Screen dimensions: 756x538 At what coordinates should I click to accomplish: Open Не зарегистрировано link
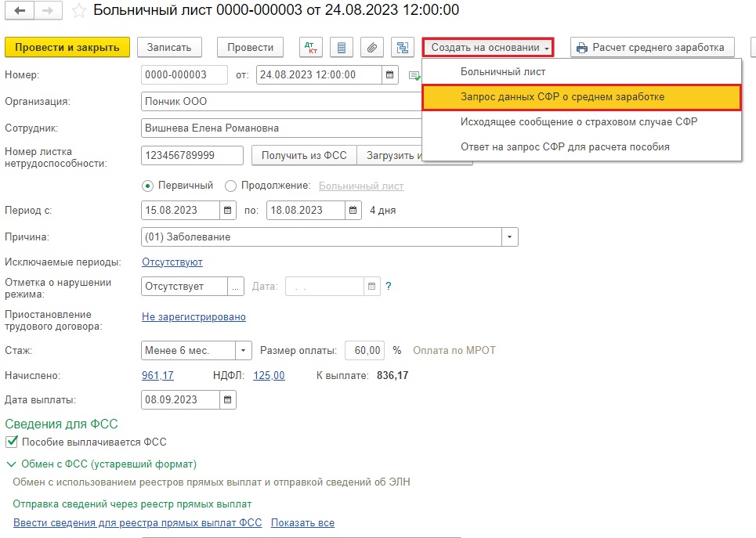[x=194, y=316]
